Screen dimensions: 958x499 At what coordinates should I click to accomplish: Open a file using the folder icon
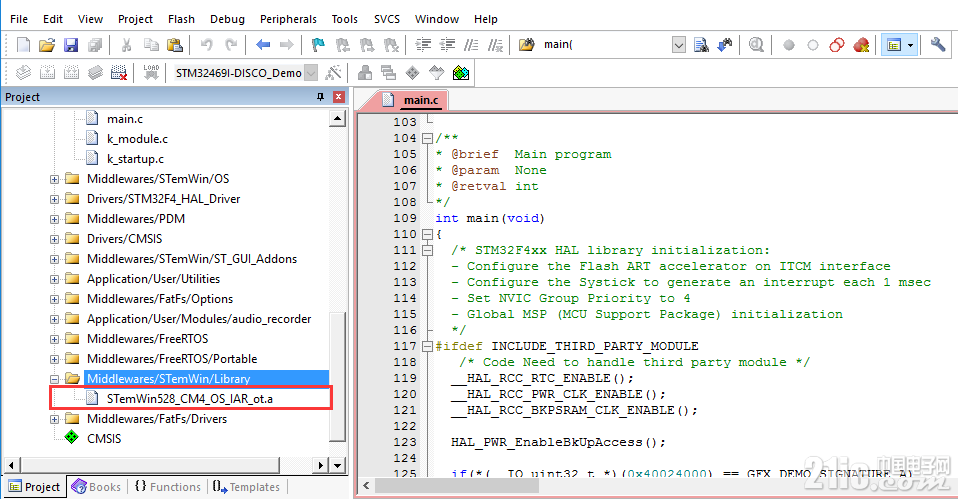tap(47, 45)
